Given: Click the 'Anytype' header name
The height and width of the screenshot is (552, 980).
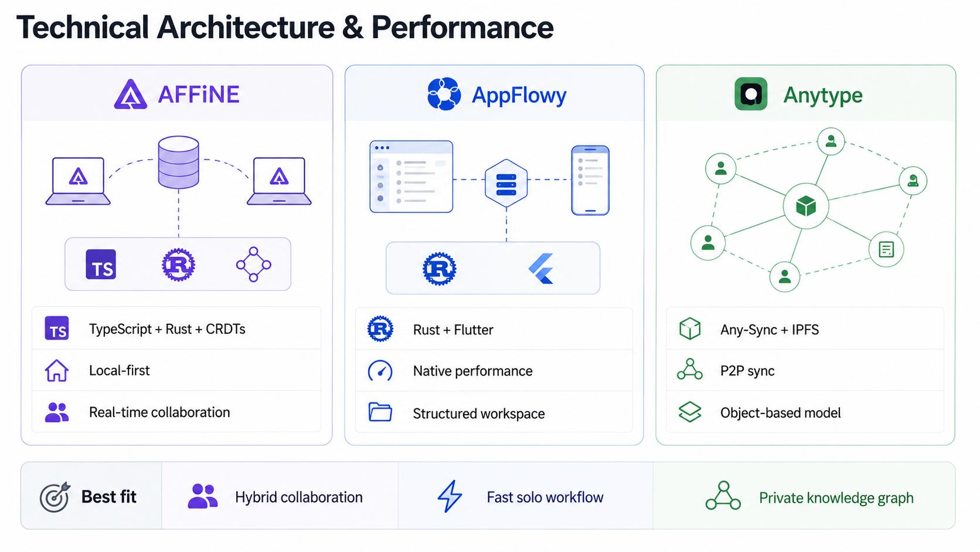Looking at the screenshot, I should pyautogui.click(x=823, y=95).
